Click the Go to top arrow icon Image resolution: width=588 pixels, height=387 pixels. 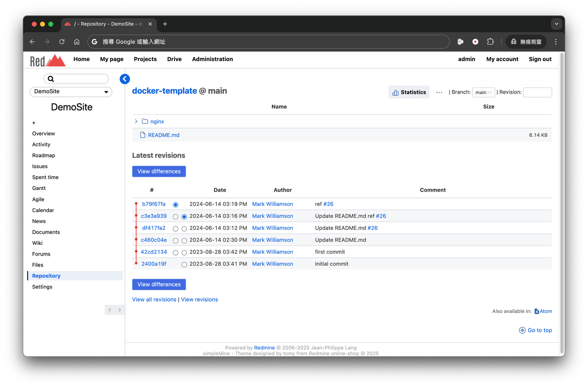522,330
